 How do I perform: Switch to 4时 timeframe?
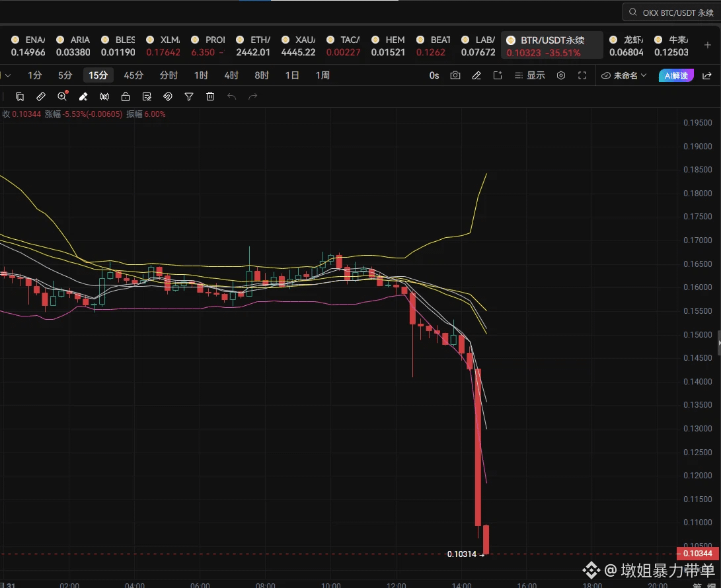click(x=231, y=75)
